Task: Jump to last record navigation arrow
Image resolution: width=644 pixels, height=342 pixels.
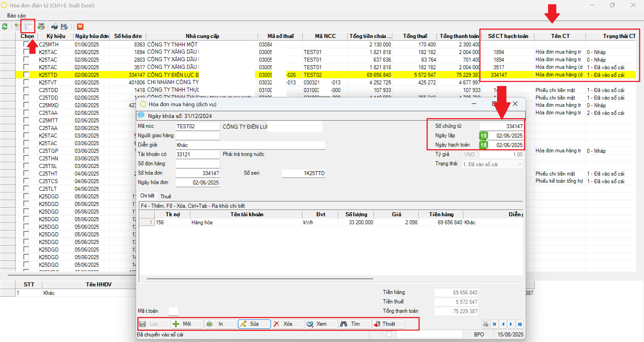Action: coord(519,324)
